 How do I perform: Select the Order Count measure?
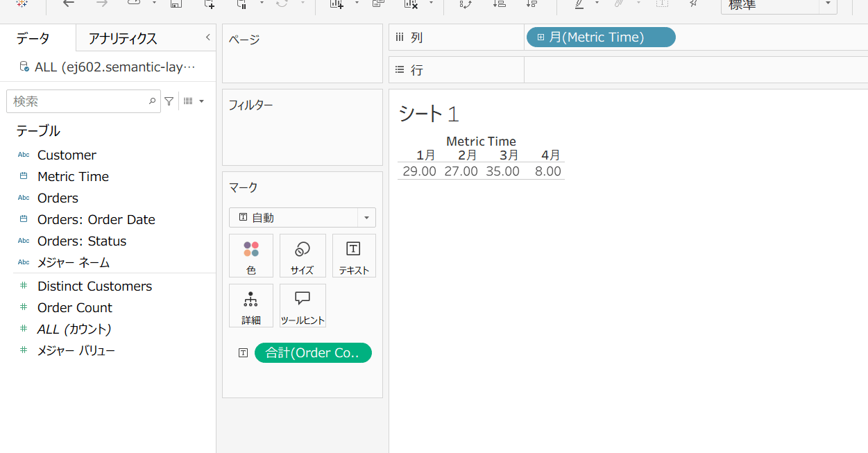click(75, 307)
